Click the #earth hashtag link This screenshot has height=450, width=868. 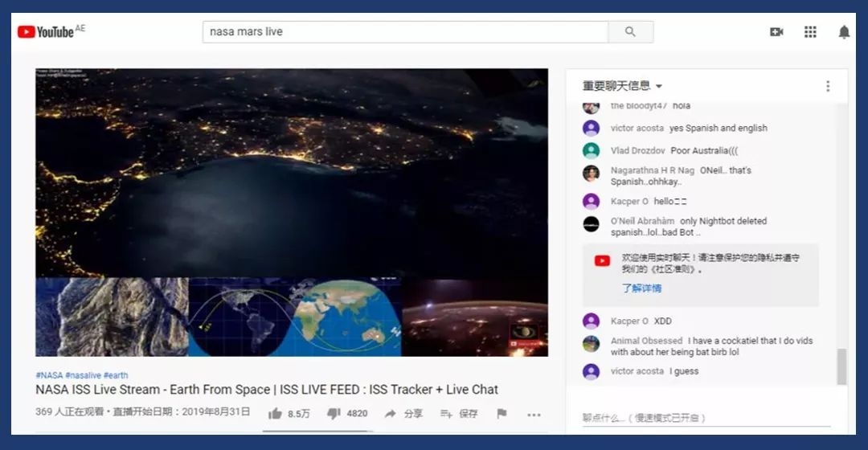click(x=116, y=375)
